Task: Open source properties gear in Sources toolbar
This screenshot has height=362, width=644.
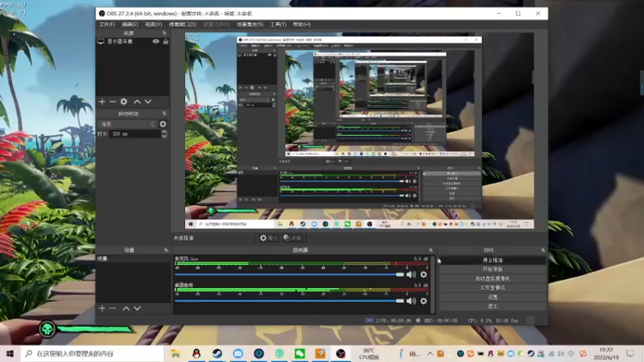Action: [x=124, y=101]
